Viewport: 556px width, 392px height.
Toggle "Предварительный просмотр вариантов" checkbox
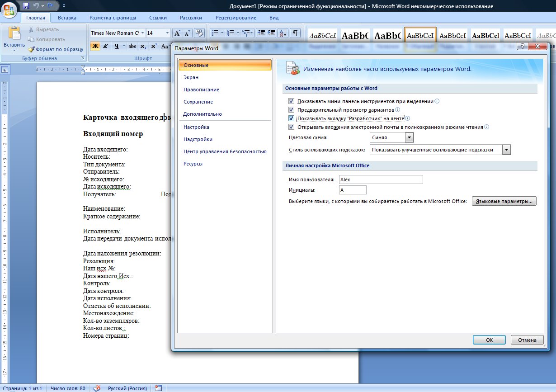click(292, 110)
